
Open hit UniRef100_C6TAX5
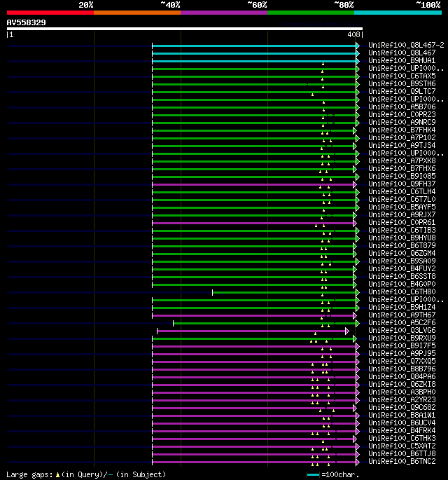point(402,76)
